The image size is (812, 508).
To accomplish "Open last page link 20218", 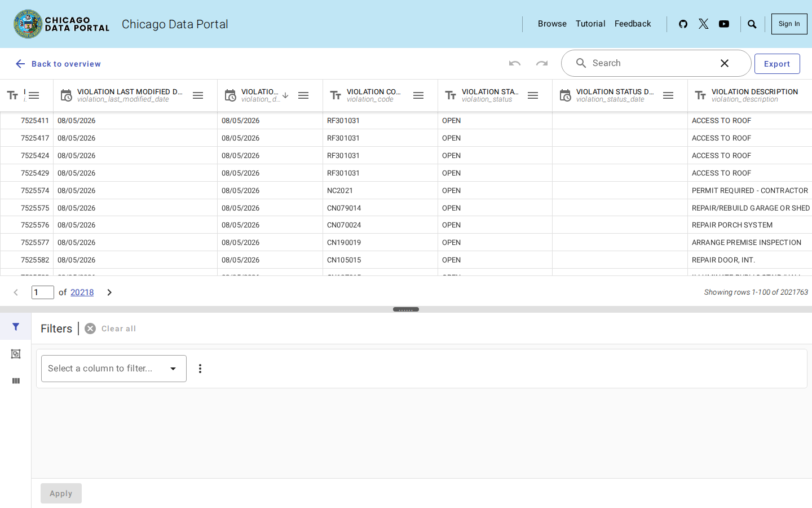I will [x=82, y=292].
